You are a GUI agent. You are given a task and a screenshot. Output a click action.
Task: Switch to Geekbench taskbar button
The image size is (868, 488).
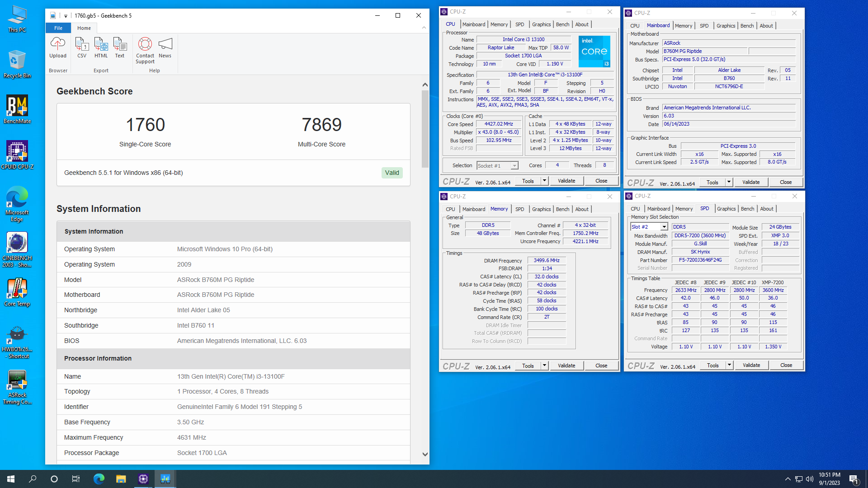165,479
